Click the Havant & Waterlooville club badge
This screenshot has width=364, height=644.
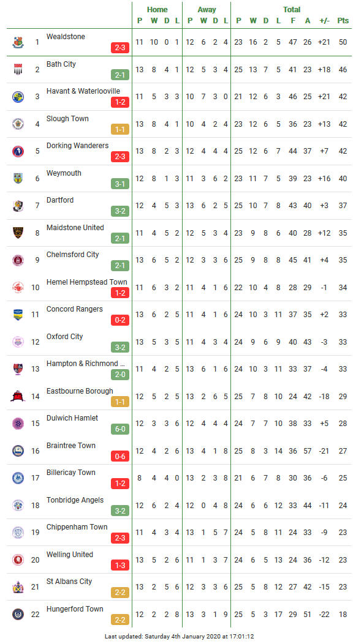[18, 97]
